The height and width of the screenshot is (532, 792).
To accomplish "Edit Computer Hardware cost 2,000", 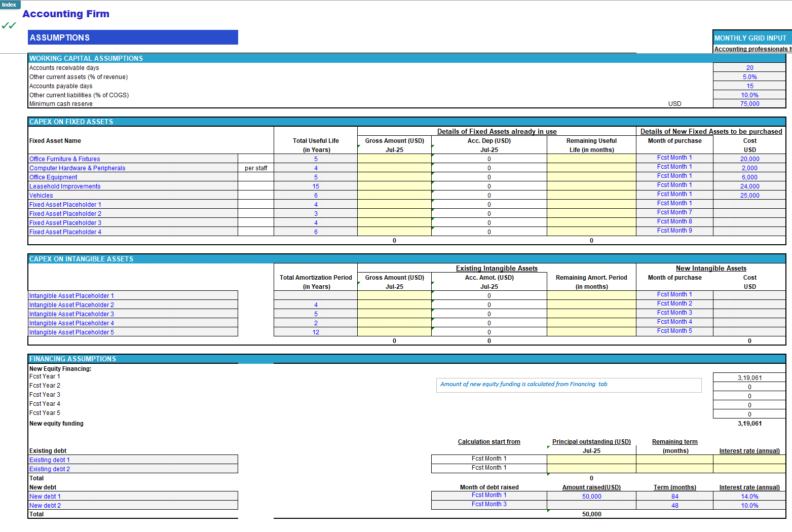I will (x=749, y=168).
